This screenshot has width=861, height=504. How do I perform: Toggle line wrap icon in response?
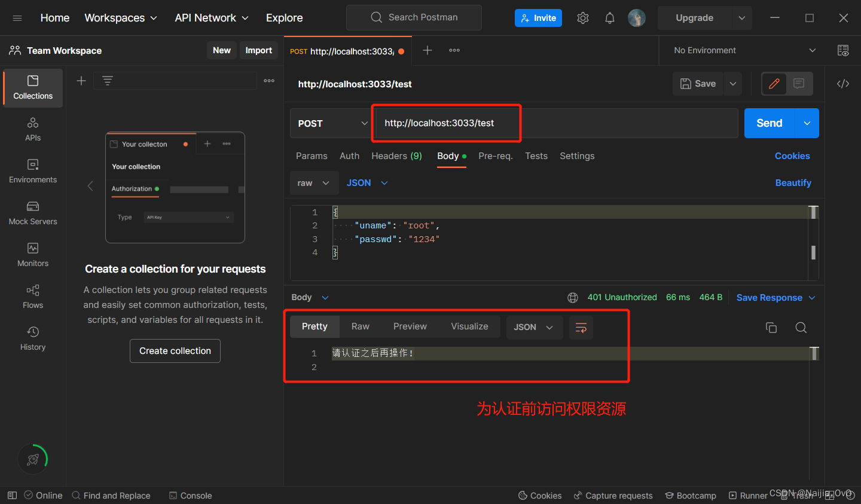point(581,327)
